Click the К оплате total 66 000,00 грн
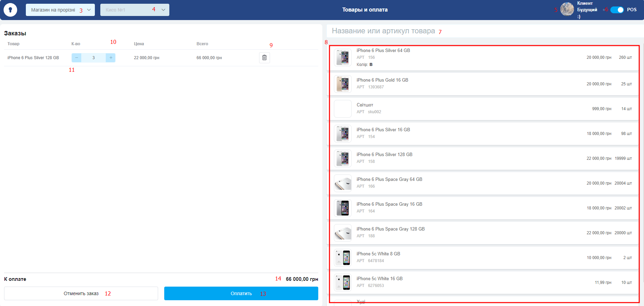 302,279
